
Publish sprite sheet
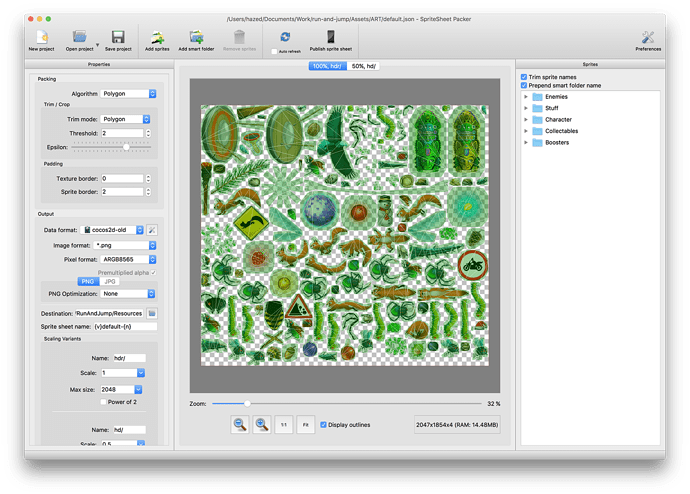tap(330, 40)
